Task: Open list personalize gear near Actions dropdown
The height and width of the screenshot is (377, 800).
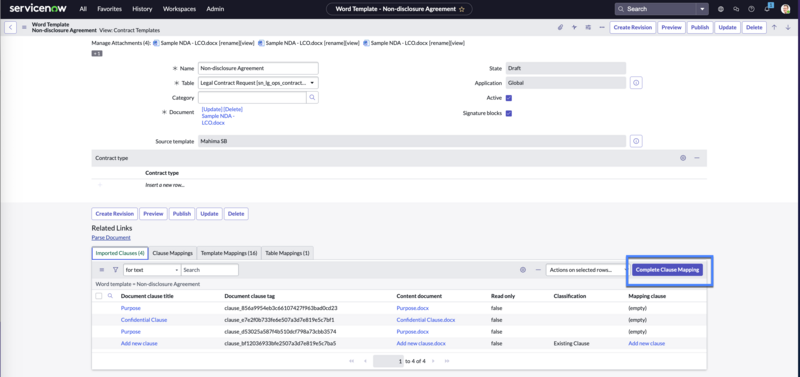Action: 523,270
